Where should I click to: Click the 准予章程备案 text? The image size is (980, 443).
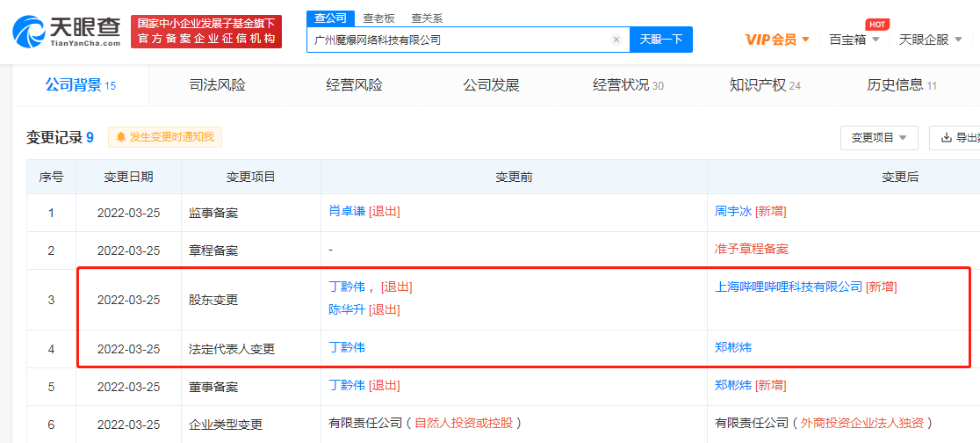tap(752, 249)
